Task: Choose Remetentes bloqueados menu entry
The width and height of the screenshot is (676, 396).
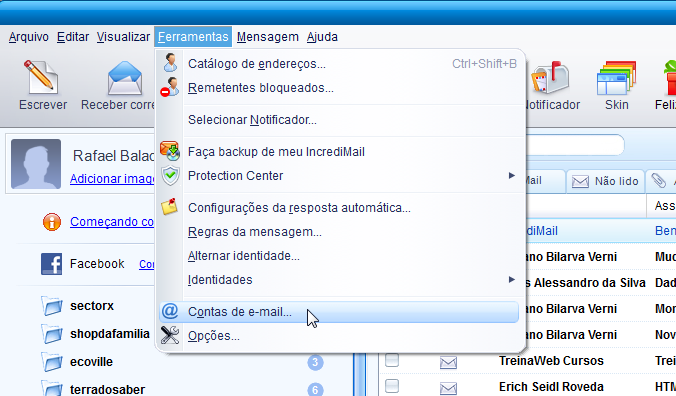Action: pos(339,88)
